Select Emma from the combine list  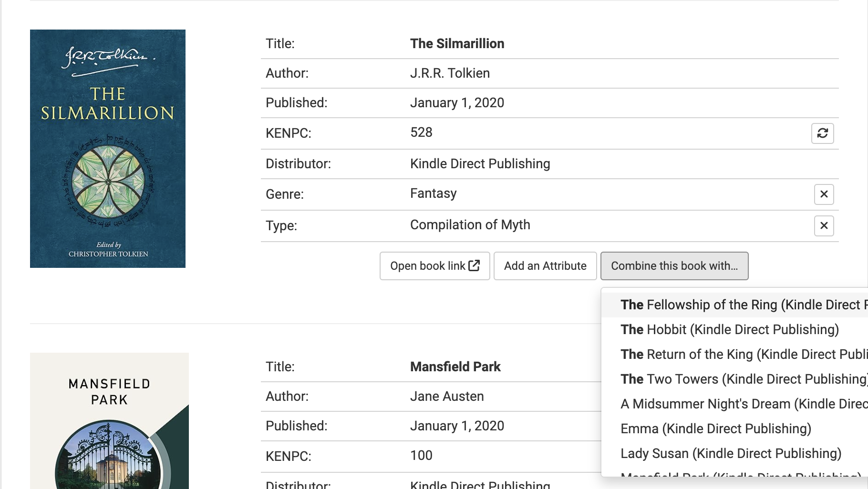click(x=734, y=428)
